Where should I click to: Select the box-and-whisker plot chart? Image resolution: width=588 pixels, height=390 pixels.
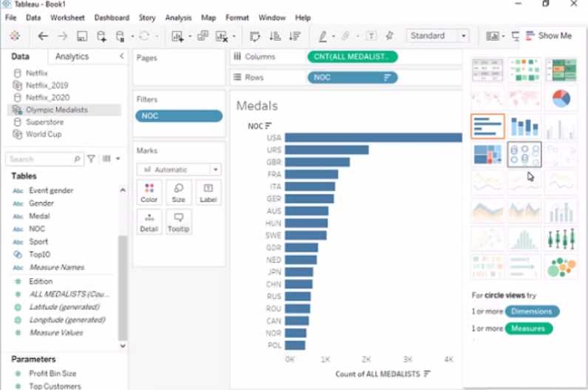click(561, 238)
